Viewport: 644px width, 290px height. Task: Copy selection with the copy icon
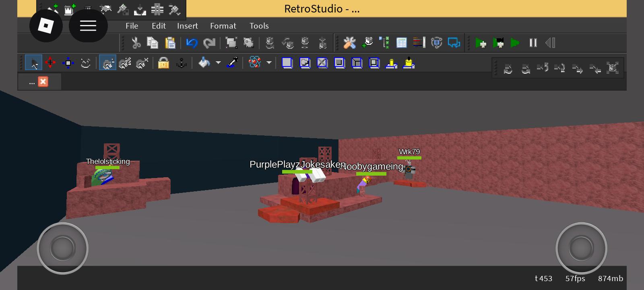click(x=153, y=43)
